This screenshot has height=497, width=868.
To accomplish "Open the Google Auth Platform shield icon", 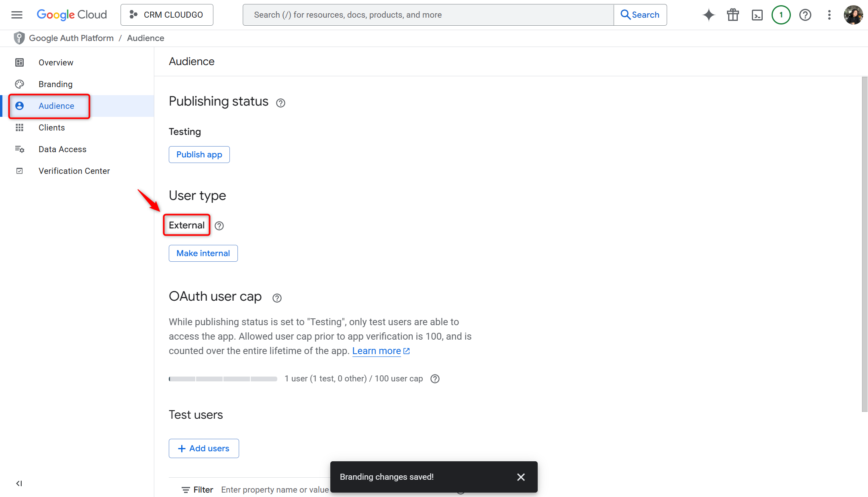I will pos(19,38).
